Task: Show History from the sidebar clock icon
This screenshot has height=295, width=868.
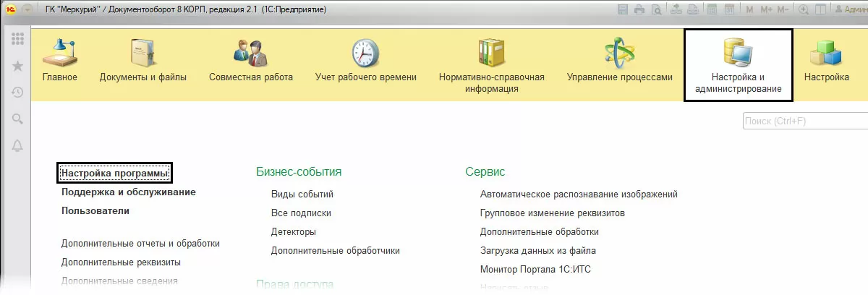Action: pyautogui.click(x=17, y=92)
